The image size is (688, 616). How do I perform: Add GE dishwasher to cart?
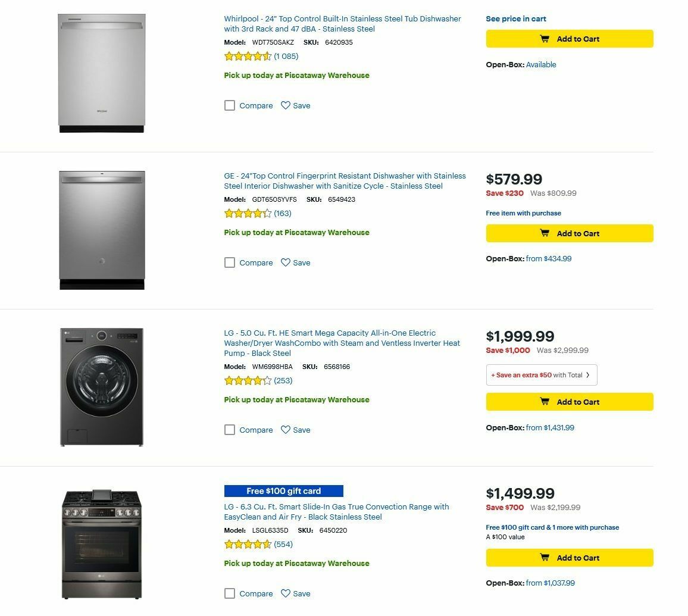[x=570, y=233]
